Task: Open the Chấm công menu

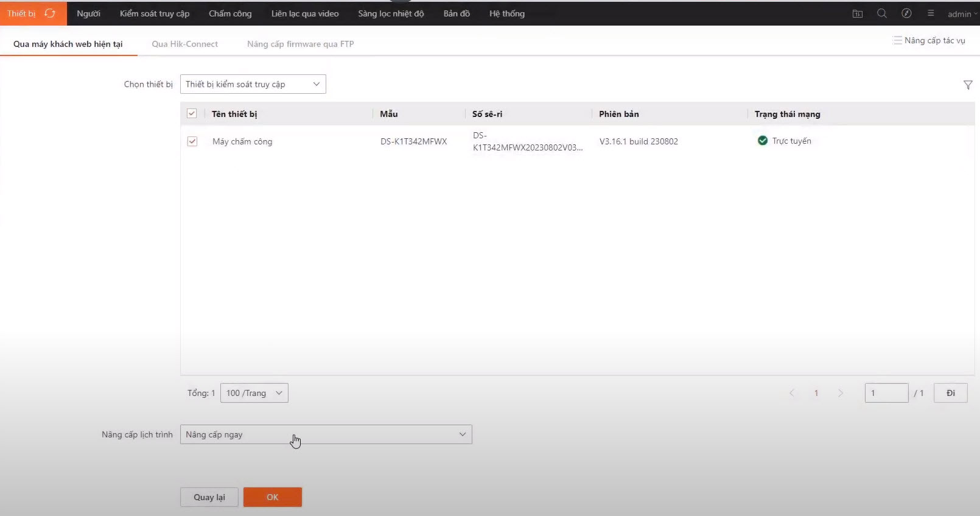Action: tap(230, 13)
